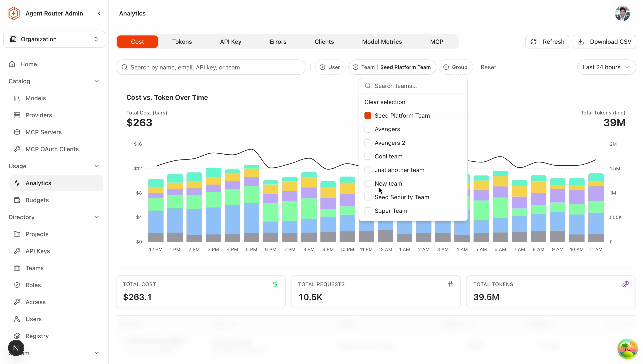Image resolution: width=643 pixels, height=364 pixels.
Task: Click the plus icon on Group filter
Action: (x=446, y=67)
